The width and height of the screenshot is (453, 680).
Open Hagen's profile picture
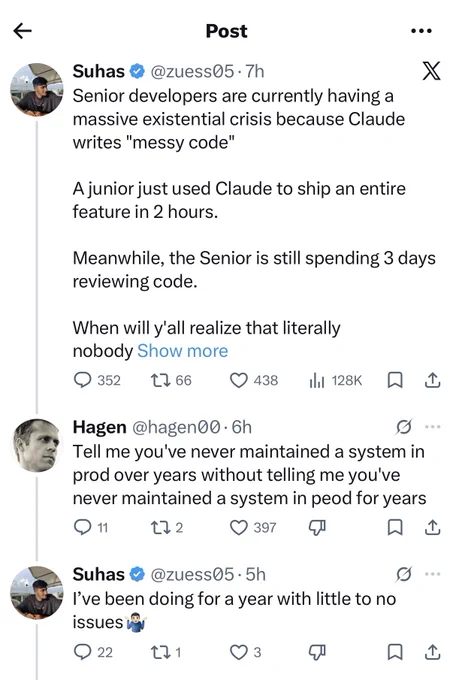coord(36,445)
